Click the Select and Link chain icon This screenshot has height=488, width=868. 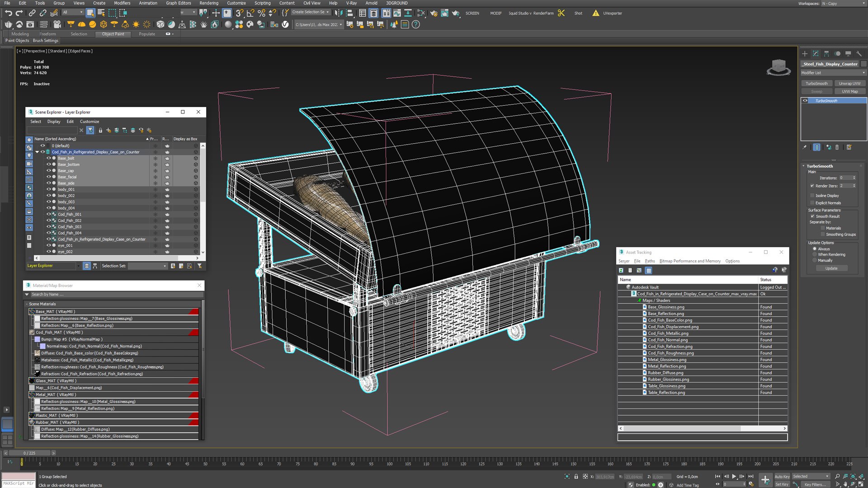tap(32, 13)
